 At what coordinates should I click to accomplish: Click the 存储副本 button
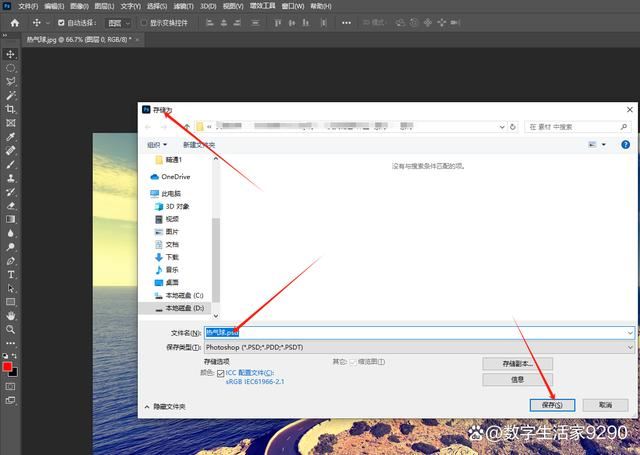click(517, 363)
